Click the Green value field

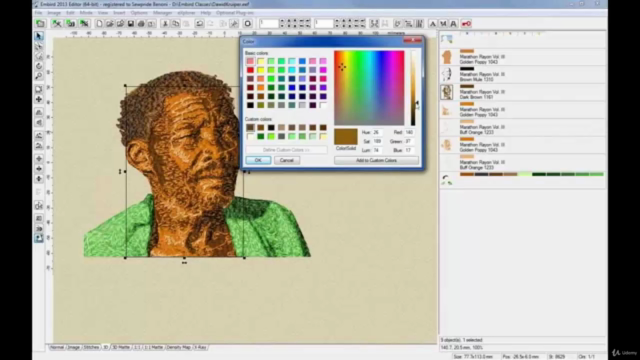(409, 141)
